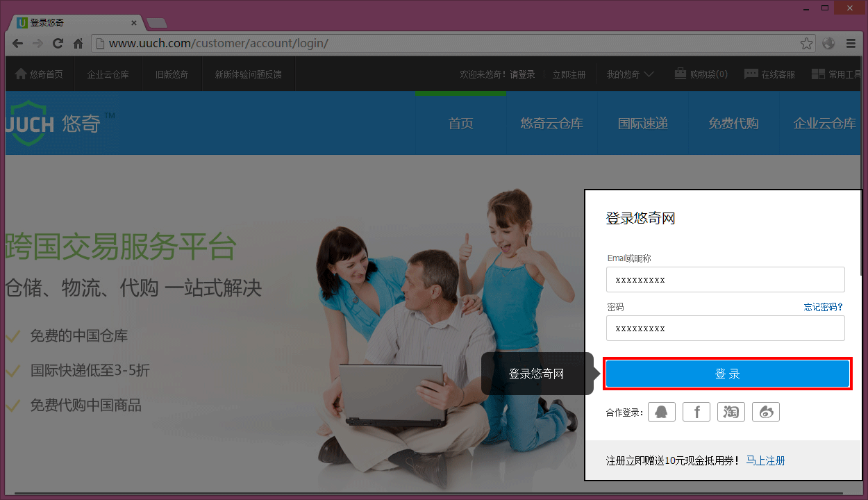The width and height of the screenshot is (868, 500).
Task: Go to 首页 in the main navigation
Action: click(x=461, y=124)
